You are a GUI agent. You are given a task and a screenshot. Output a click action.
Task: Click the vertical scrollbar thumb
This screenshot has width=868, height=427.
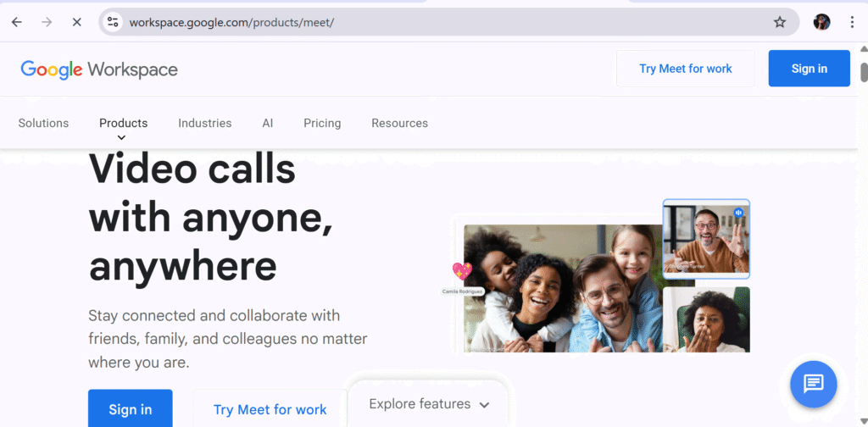[864, 73]
